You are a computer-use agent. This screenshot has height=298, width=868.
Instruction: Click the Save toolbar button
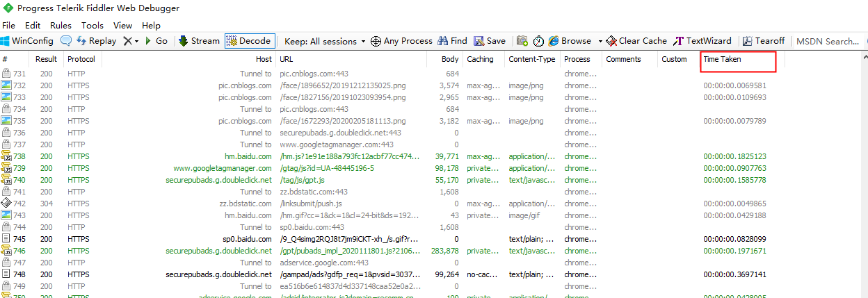tap(490, 41)
